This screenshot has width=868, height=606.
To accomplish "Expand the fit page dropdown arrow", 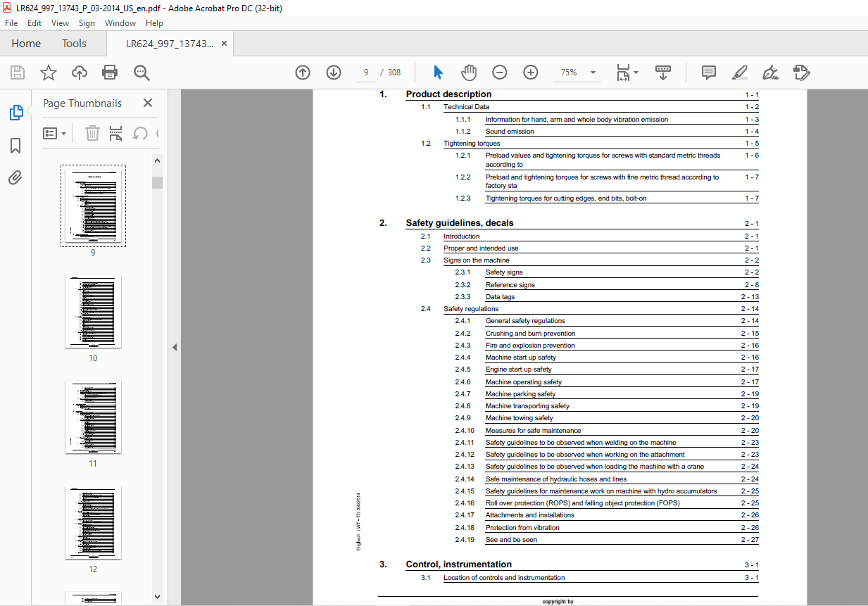I will [x=636, y=72].
